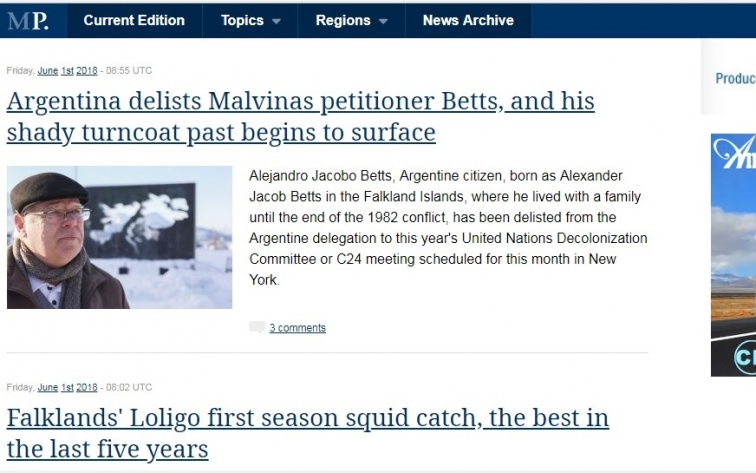Expand the Regions dropdown arrow
Image resolution: width=756 pixels, height=473 pixels.
(x=383, y=21)
